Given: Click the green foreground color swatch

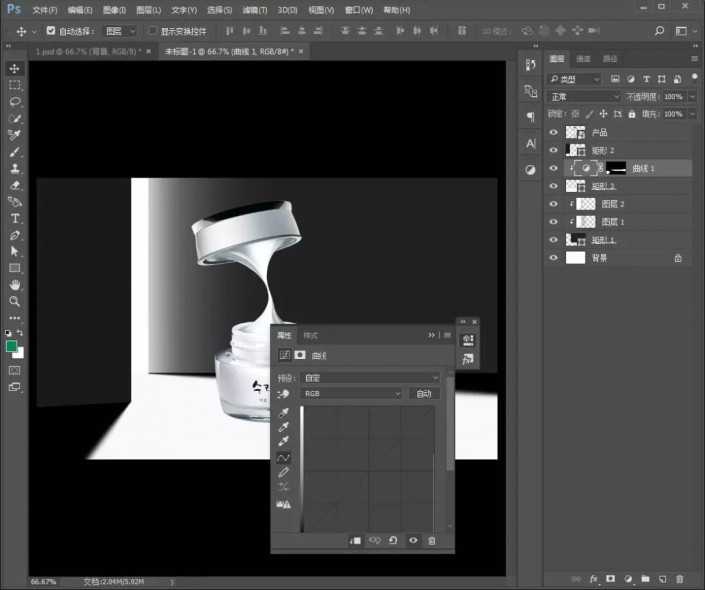Looking at the screenshot, I should 11,346.
